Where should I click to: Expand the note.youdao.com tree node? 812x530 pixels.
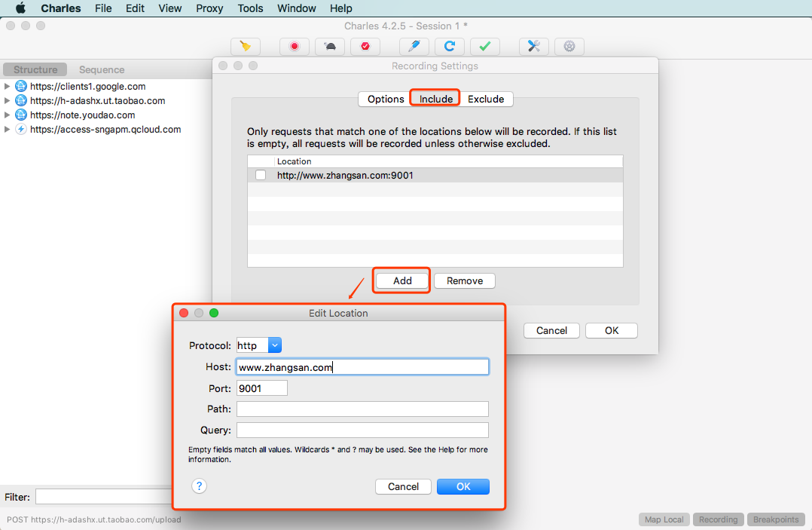pyautogui.click(x=8, y=115)
